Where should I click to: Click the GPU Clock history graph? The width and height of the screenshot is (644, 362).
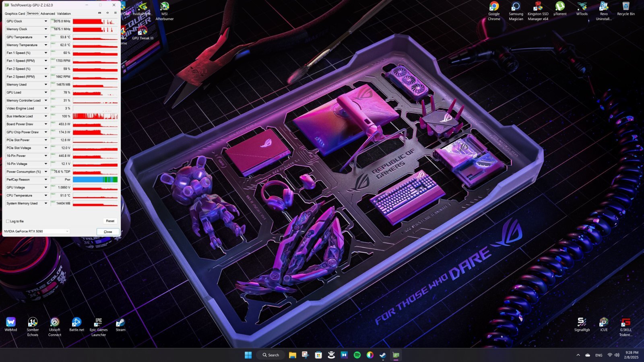point(95,21)
